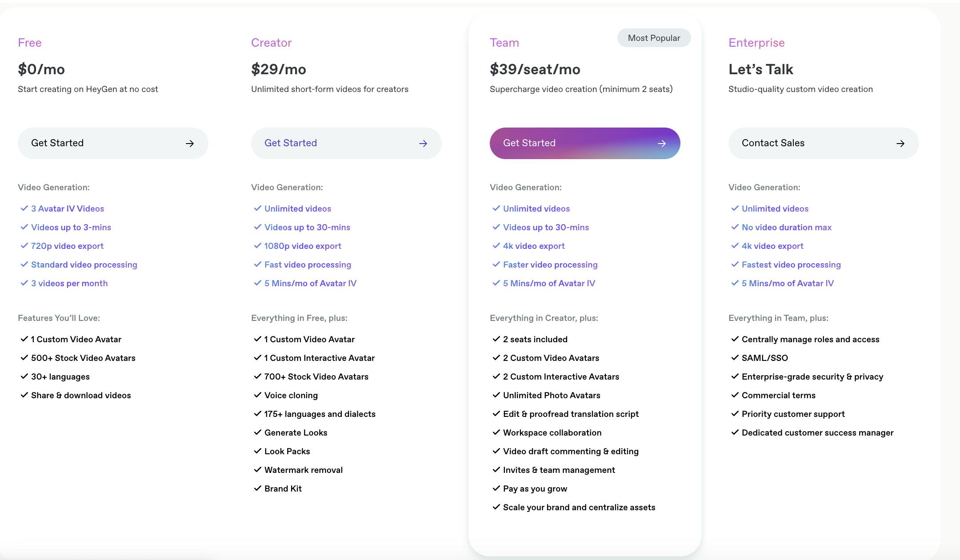Choose the Team plan Get Started button
The height and width of the screenshot is (560, 960).
[x=584, y=143]
